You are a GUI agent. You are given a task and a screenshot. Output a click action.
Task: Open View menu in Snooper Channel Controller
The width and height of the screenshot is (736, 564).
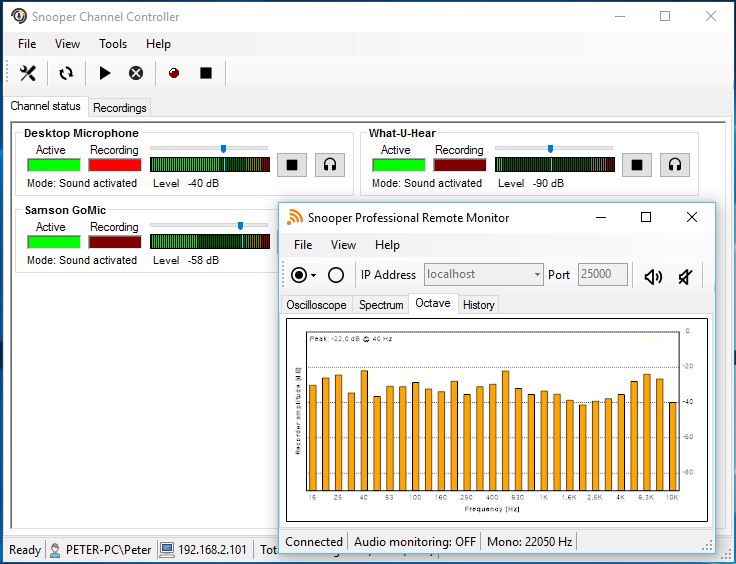[x=67, y=44]
